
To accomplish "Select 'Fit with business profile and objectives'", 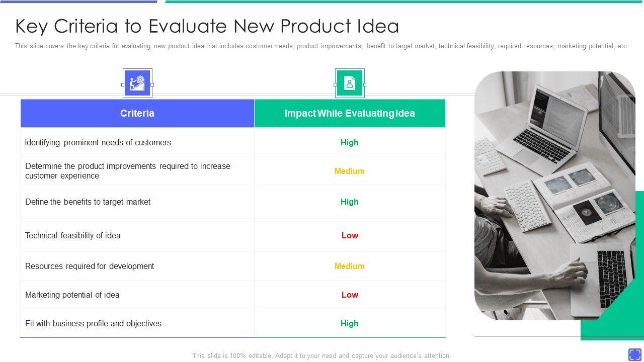I will (x=94, y=323).
